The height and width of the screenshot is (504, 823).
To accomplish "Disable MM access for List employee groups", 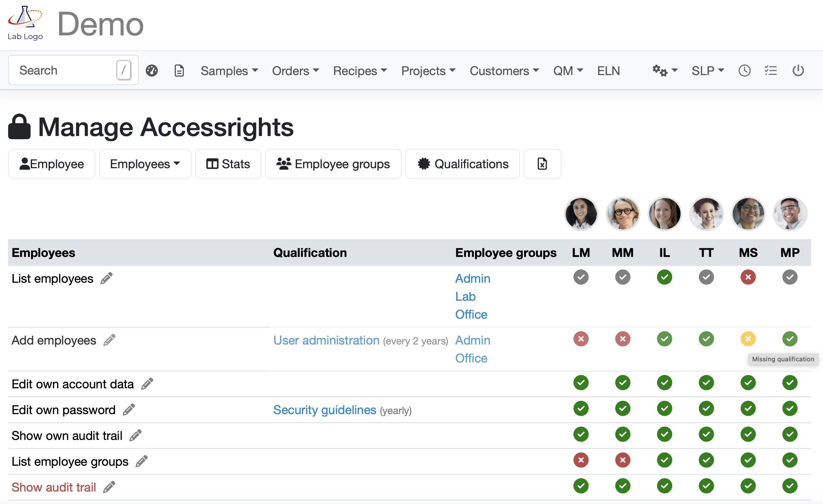I will [622, 460].
